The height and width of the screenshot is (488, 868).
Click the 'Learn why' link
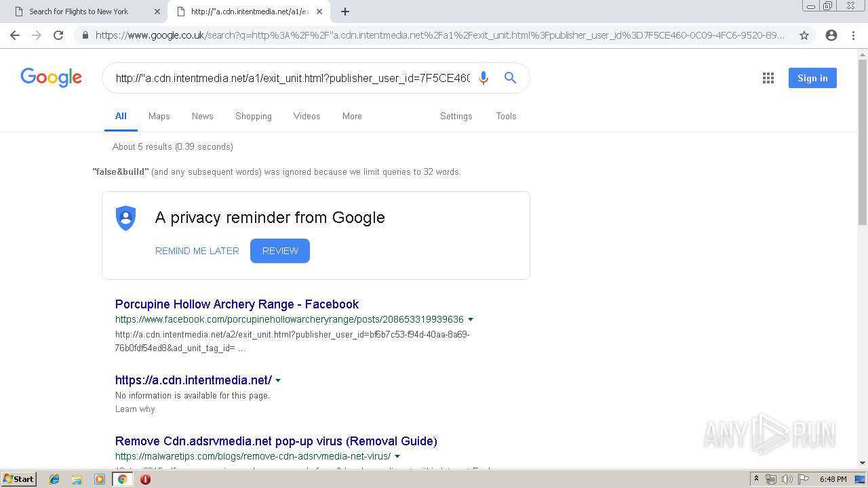pos(135,409)
